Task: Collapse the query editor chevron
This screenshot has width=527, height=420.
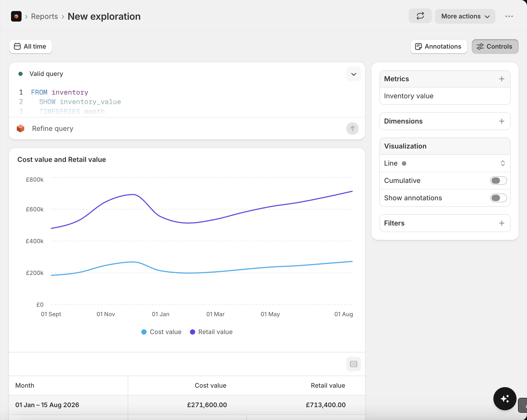Action: (x=354, y=74)
